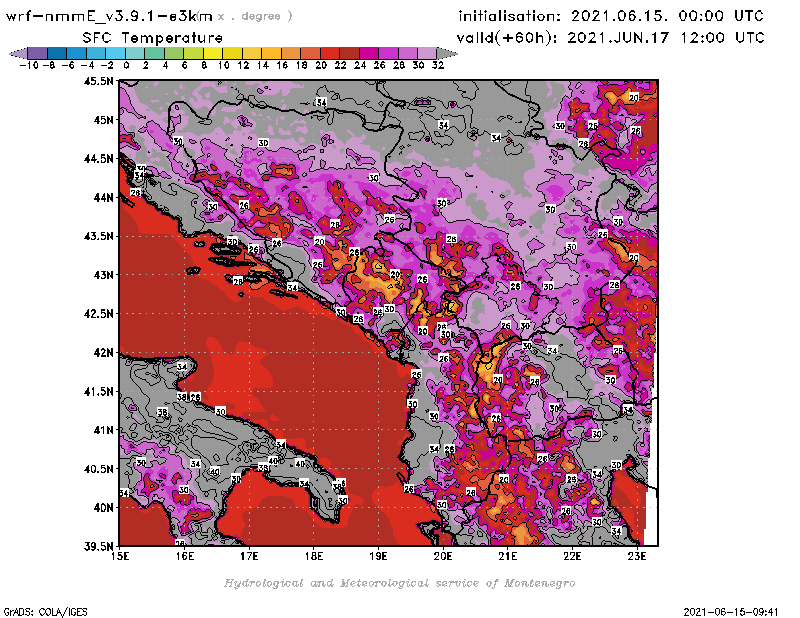Select the 'SFC Temperature' heading
800x618 pixels.
click(153, 38)
